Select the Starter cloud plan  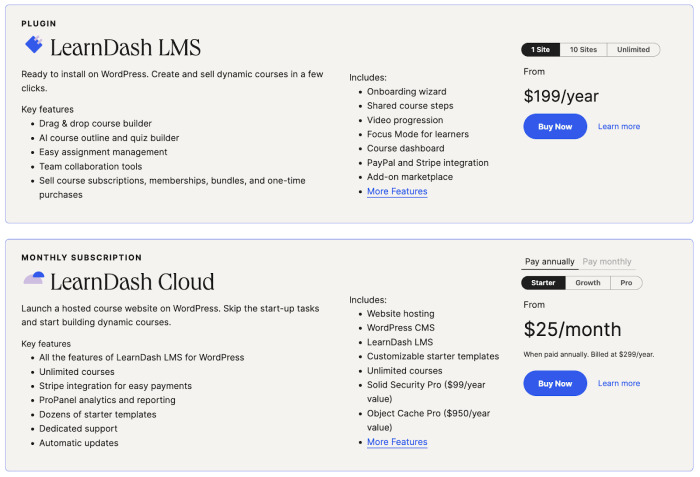[543, 283]
